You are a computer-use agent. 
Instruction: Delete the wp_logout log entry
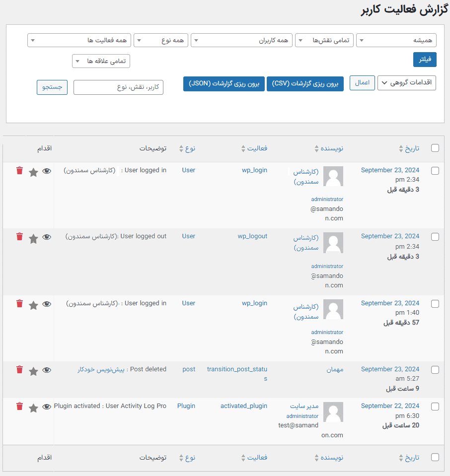click(20, 237)
